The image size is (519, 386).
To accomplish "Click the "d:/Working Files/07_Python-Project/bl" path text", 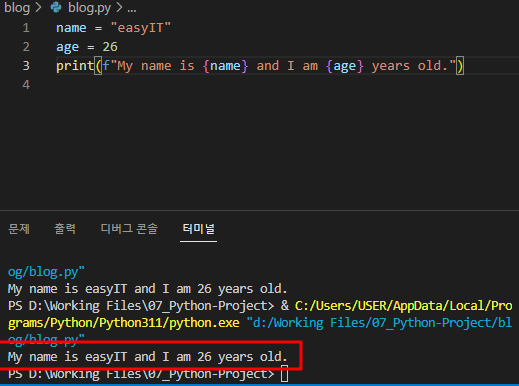I will pos(379,323).
